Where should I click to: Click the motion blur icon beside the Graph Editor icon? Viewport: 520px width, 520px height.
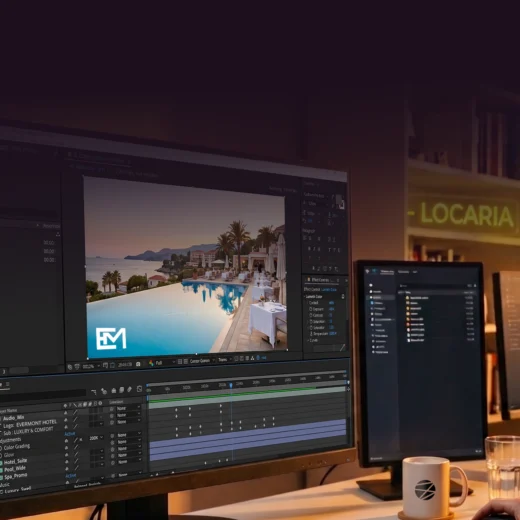tap(130, 389)
